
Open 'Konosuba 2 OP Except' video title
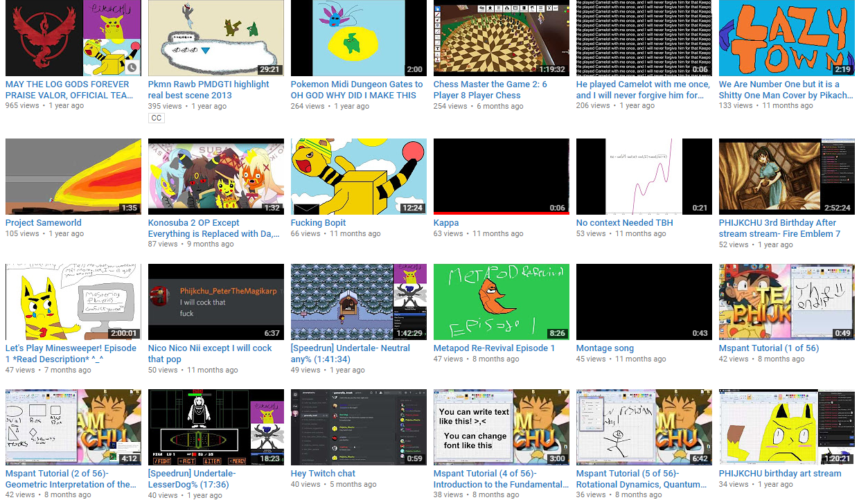214,228
